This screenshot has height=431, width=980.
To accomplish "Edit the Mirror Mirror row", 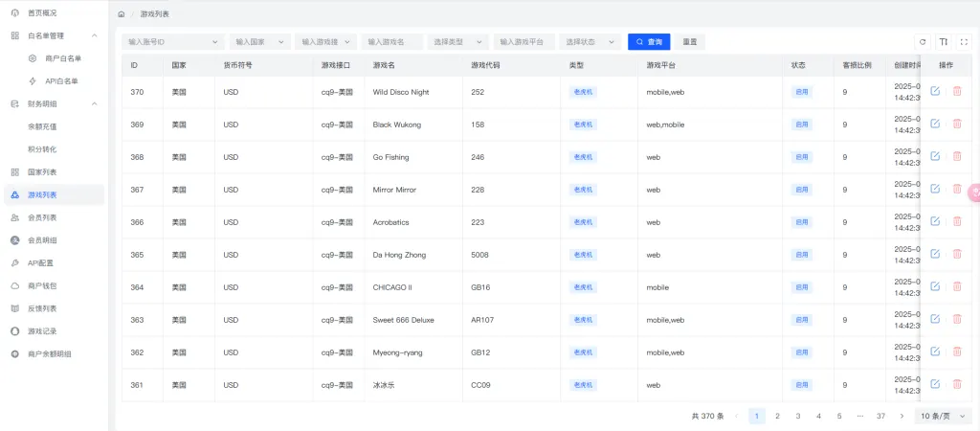I will tap(935, 189).
